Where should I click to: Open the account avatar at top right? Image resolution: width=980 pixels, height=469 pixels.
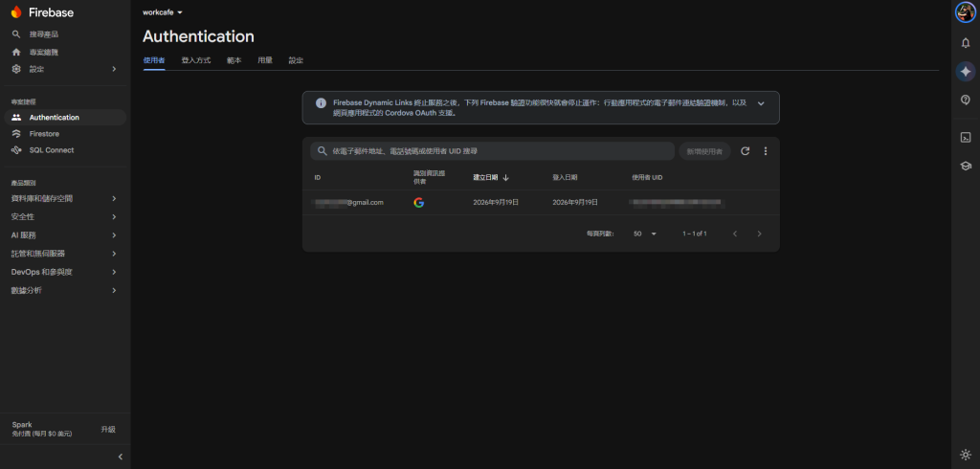click(x=965, y=12)
